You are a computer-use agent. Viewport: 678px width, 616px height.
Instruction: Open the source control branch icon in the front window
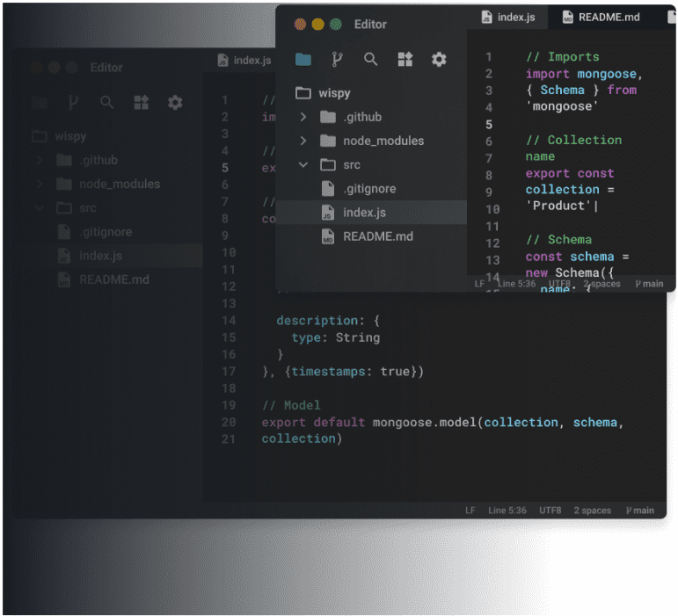click(337, 60)
